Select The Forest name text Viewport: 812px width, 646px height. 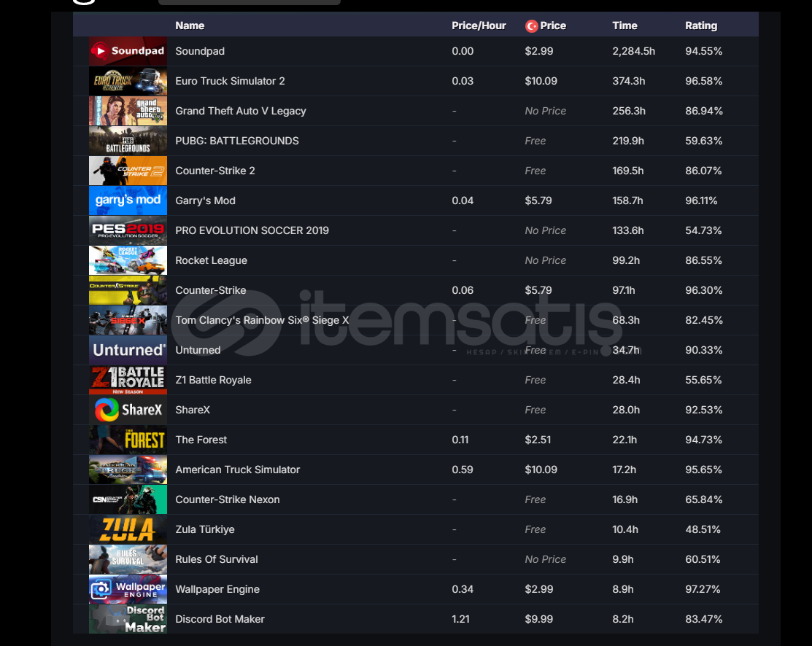click(201, 440)
